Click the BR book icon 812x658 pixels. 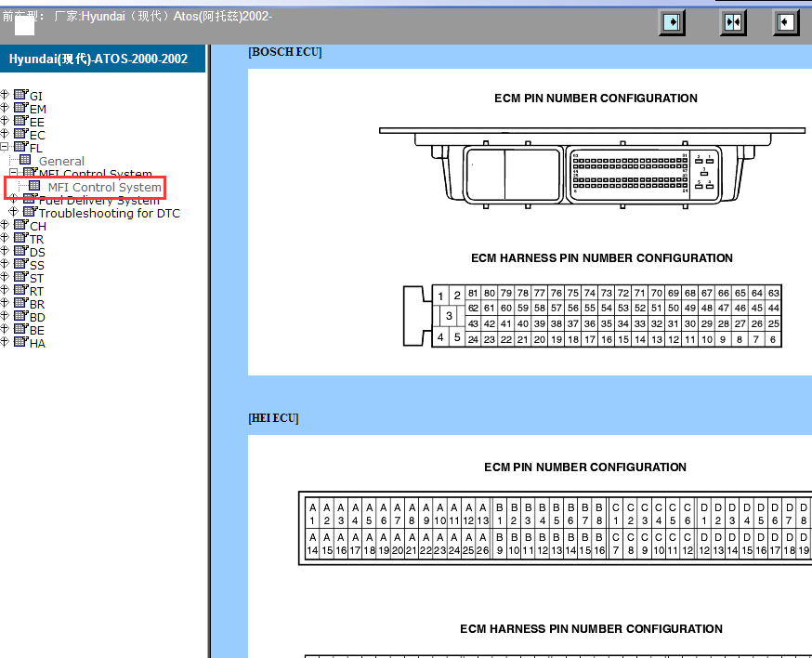(x=20, y=302)
